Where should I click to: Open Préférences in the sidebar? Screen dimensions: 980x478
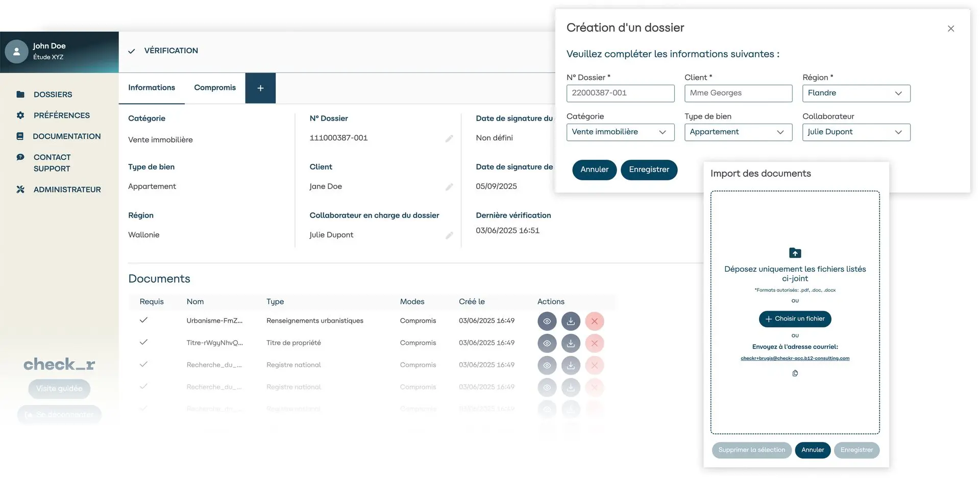61,115
